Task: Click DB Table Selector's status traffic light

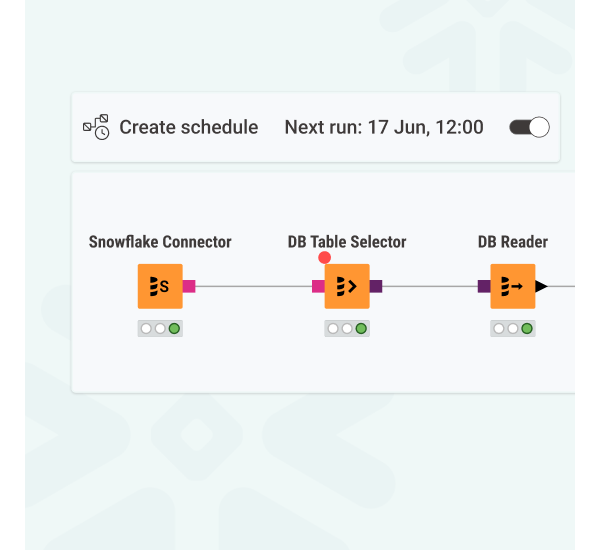Action: 347,328
